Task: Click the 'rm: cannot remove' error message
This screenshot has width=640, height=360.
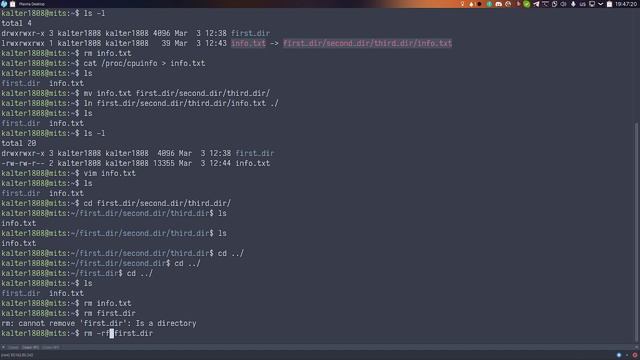Action: pyautogui.click(x=99, y=323)
